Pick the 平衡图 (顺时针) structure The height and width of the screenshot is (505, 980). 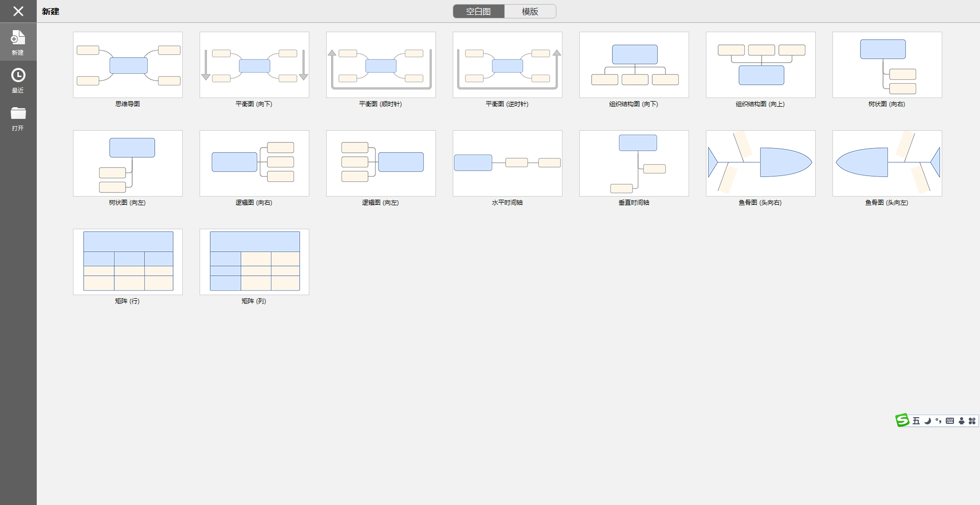381,65
